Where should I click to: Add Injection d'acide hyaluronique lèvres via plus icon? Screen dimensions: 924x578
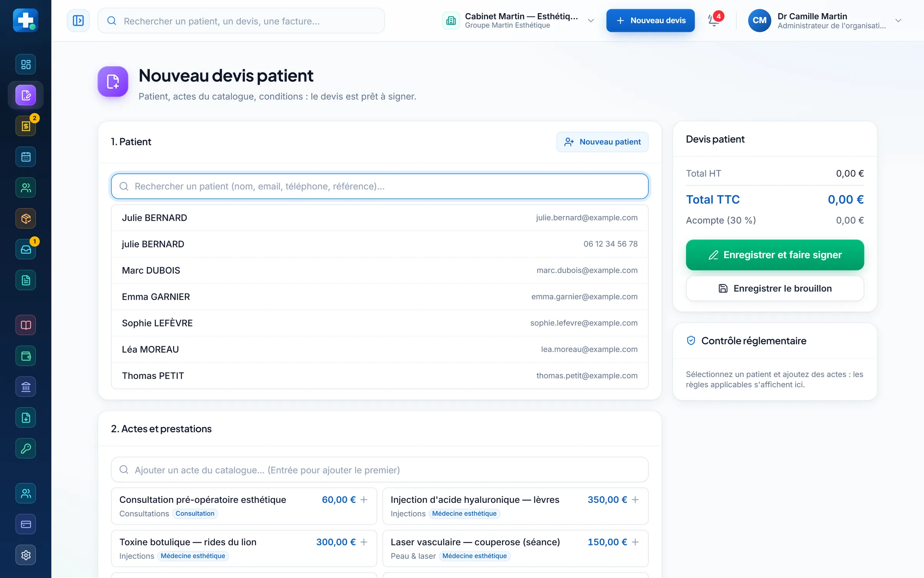click(x=635, y=500)
